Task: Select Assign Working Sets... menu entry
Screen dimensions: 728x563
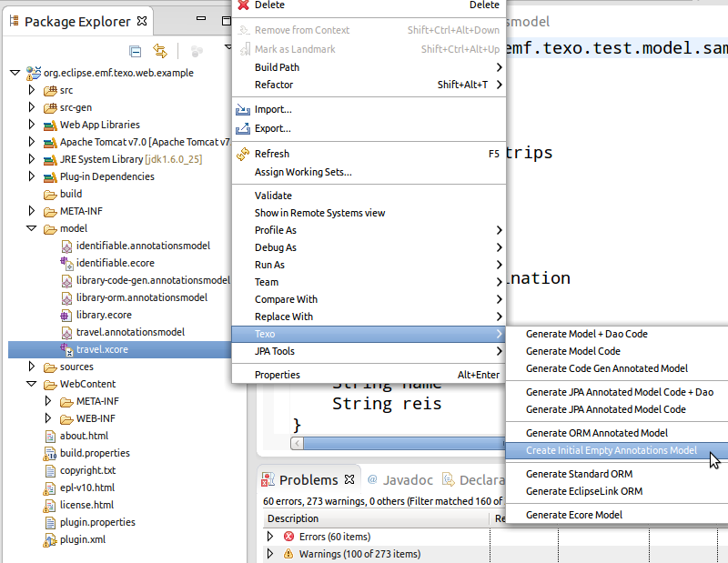Action: pos(369,172)
